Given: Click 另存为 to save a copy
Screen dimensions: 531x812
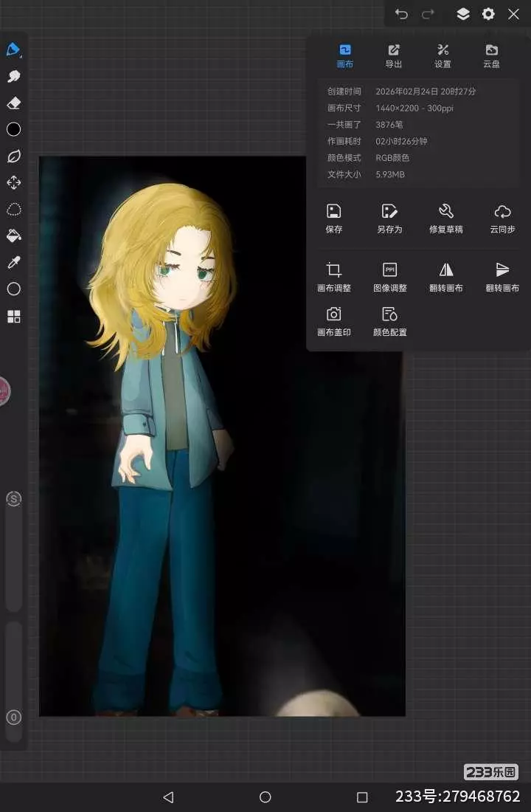Looking at the screenshot, I should [389, 219].
